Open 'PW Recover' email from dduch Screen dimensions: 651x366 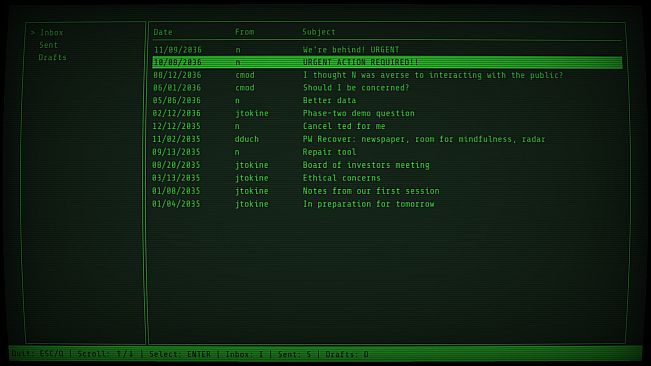point(387,139)
